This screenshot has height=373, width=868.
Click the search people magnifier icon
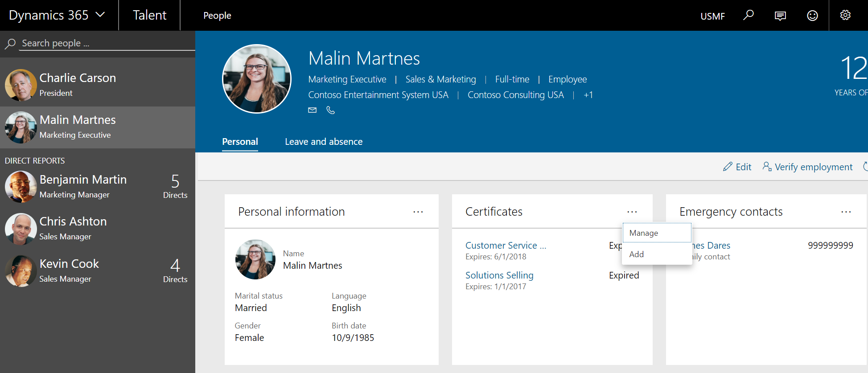pos(10,43)
